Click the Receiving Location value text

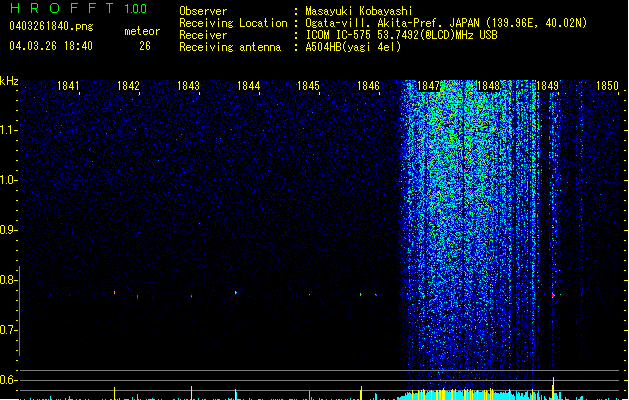point(446,23)
